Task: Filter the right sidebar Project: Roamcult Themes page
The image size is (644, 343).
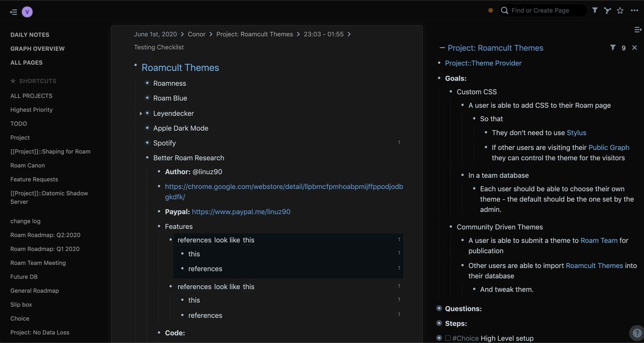Action: [x=613, y=48]
